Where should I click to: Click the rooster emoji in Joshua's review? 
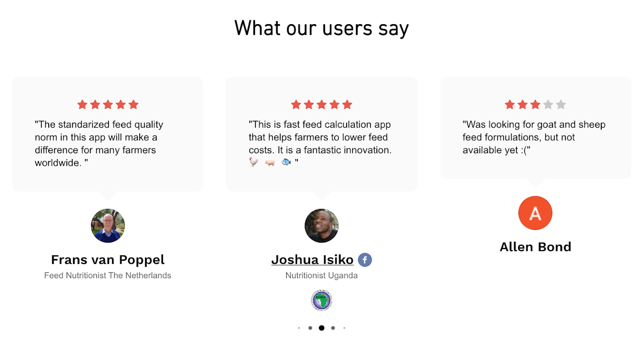tap(254, 162)
